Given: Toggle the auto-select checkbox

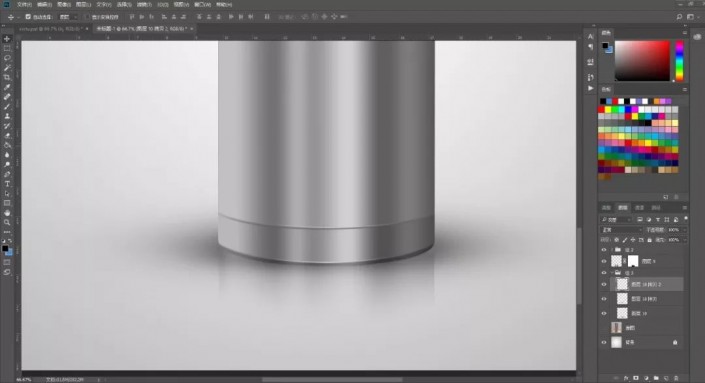Looking at the screenshot, I should tap(28, 17).
